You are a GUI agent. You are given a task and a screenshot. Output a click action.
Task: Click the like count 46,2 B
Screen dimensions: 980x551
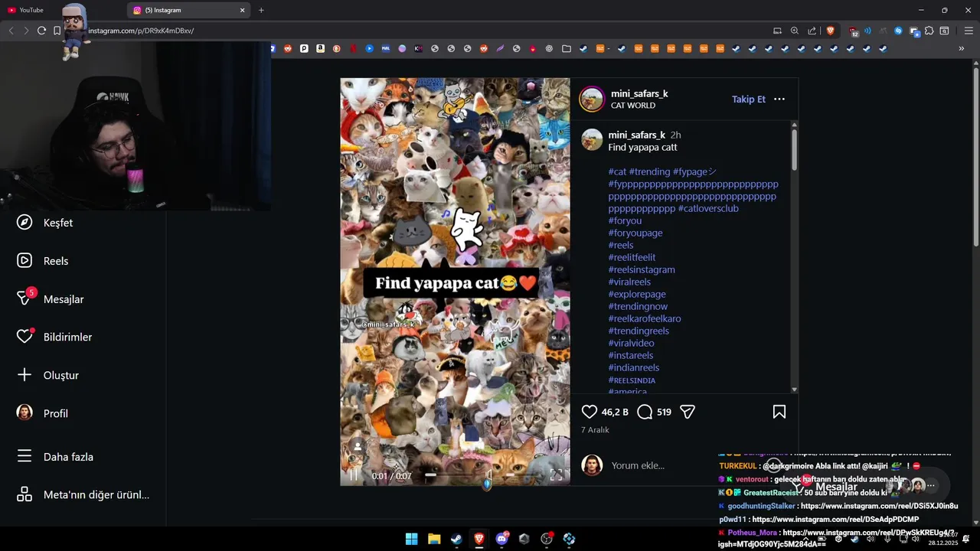tap(615, 412)
